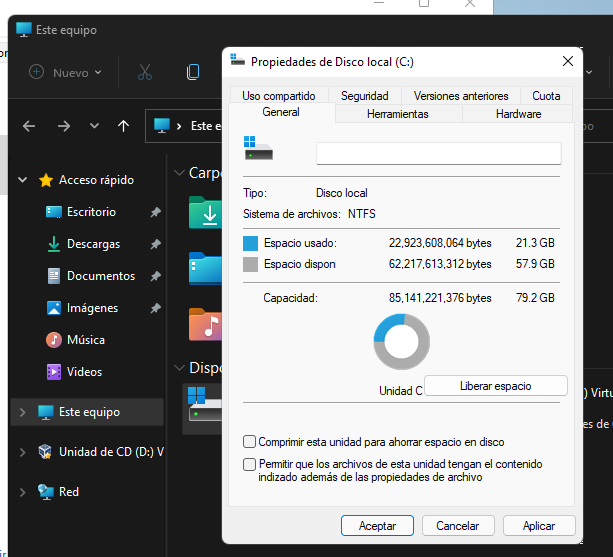Click the Nuevo plus icon
This screenshot has height=557, width=613.
coord(36,72)
